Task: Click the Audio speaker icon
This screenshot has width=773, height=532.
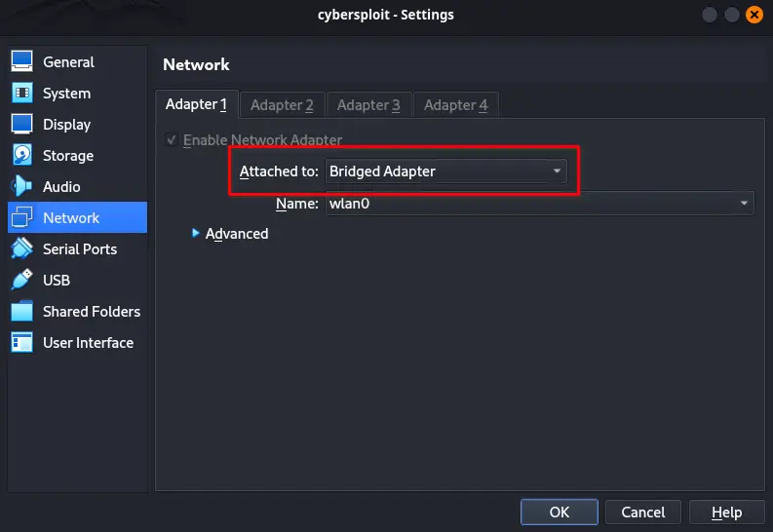Action: click(21, 186)
